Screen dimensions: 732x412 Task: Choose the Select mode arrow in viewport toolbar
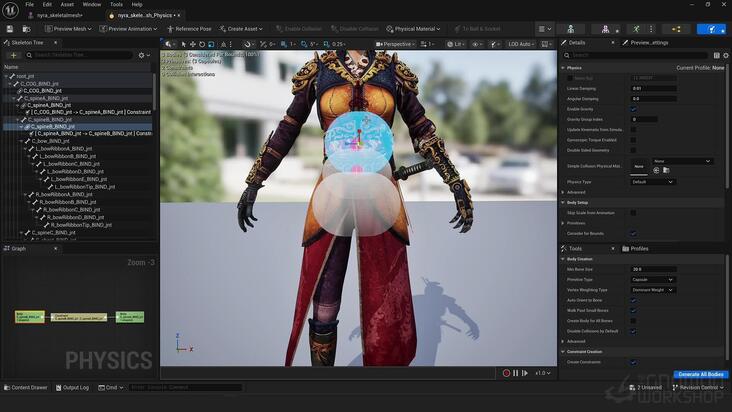click(184, 44)
